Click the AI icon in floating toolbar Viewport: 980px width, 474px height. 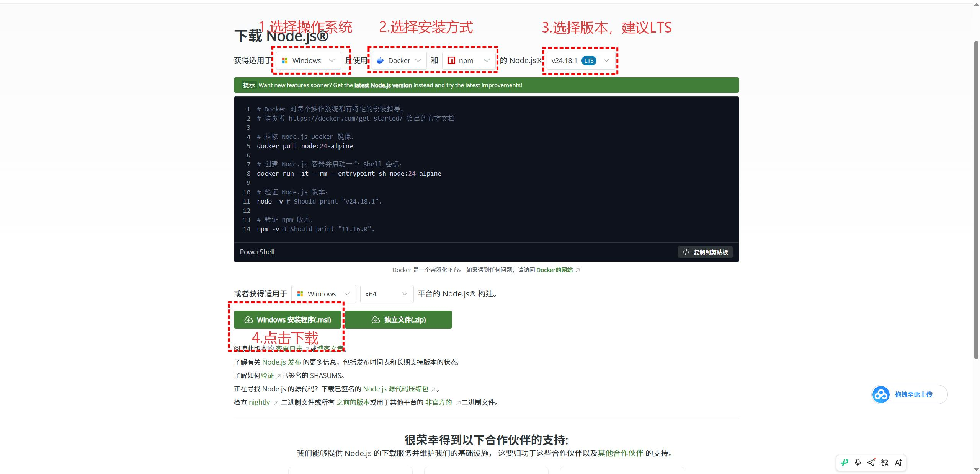[898, 463]
